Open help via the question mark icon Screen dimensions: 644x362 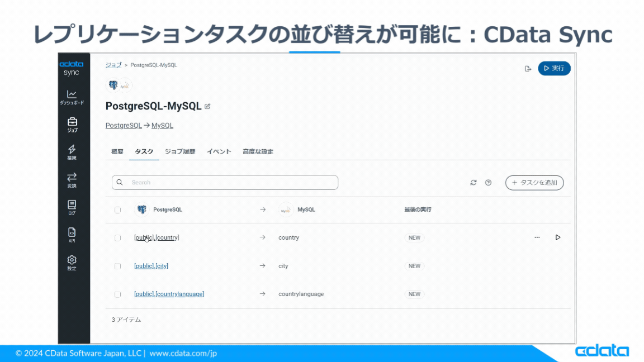coord(488,182)
